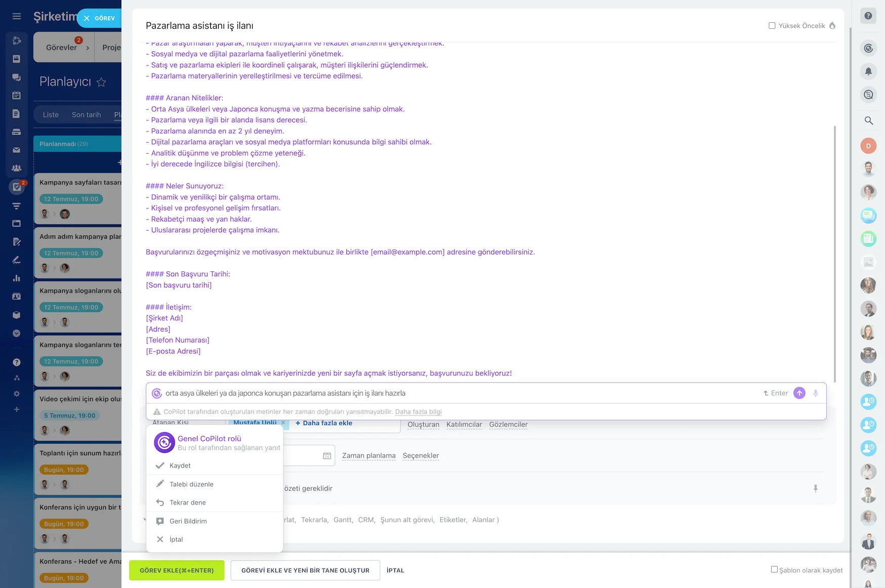
Task: Click the description scrollbar
Action: (x=835, y=253)
